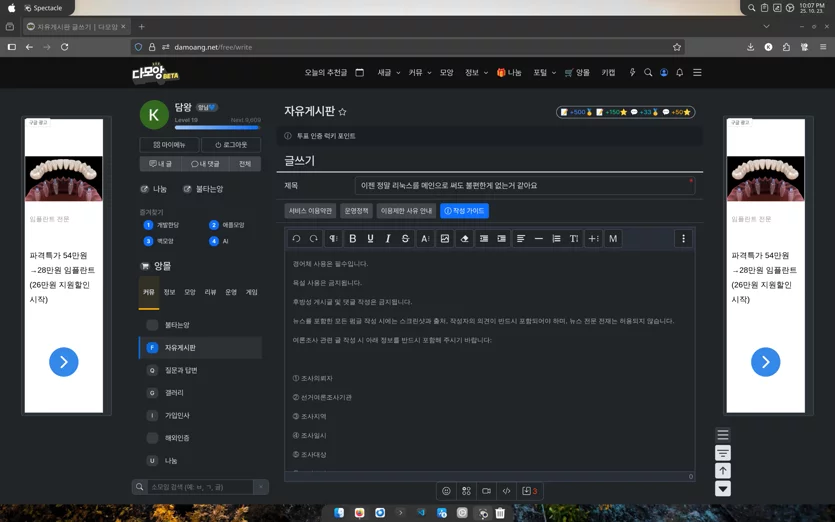
Task: Expand the 포털 dropdown in top navigation
Action: click(545, 72)
